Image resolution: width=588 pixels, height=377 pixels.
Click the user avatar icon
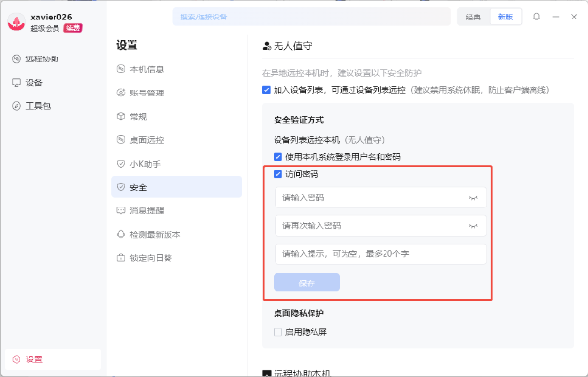coord(17,22)
